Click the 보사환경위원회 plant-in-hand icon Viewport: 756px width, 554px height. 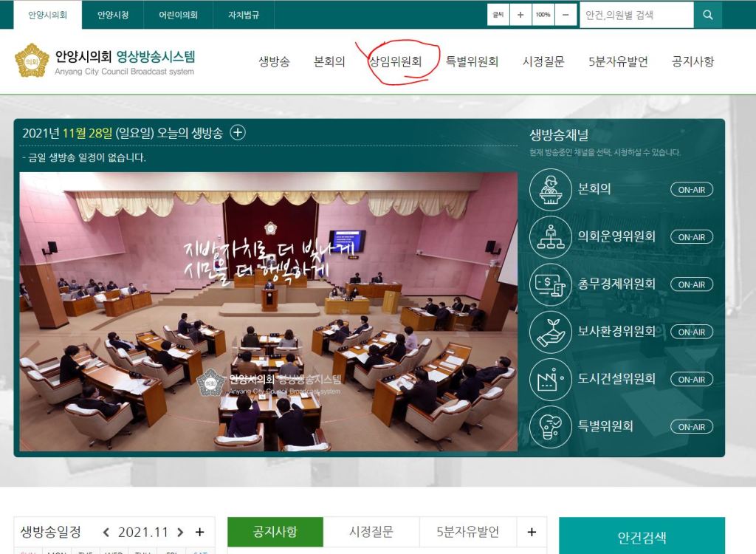[551, 332]
